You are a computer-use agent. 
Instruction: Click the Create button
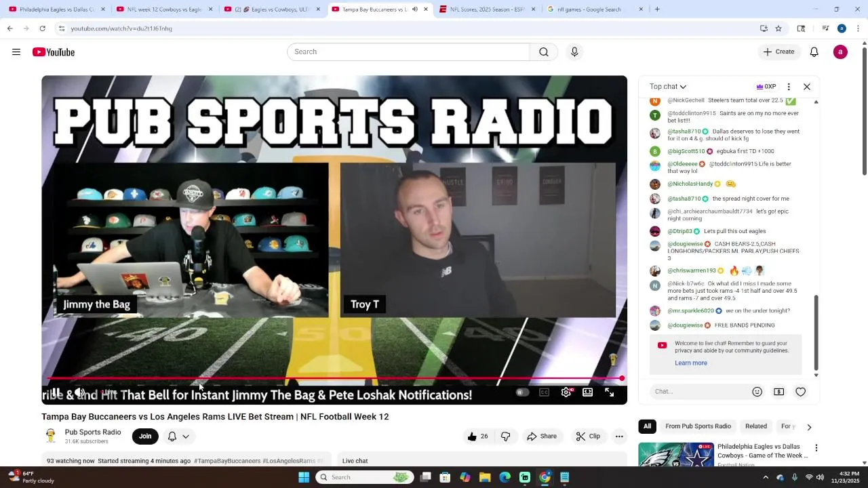778,52
